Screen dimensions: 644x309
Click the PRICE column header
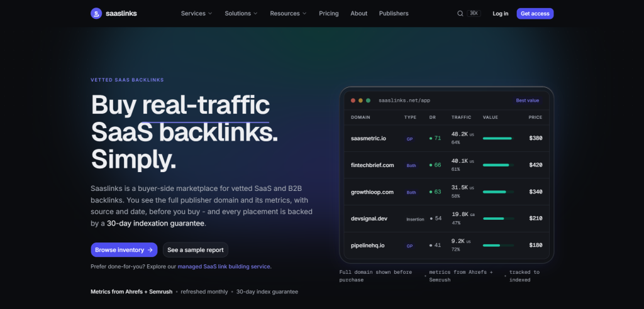(x=535, y=117)
